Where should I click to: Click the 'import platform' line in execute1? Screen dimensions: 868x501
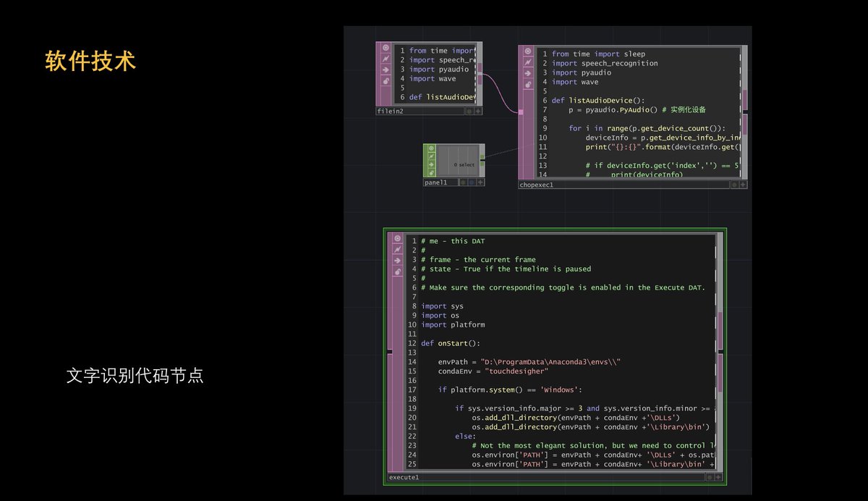point(453,325)
